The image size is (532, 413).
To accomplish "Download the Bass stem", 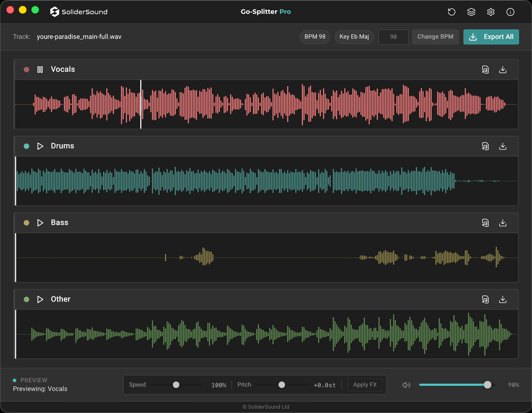I will pyautogui.click(x=503, y=223).
